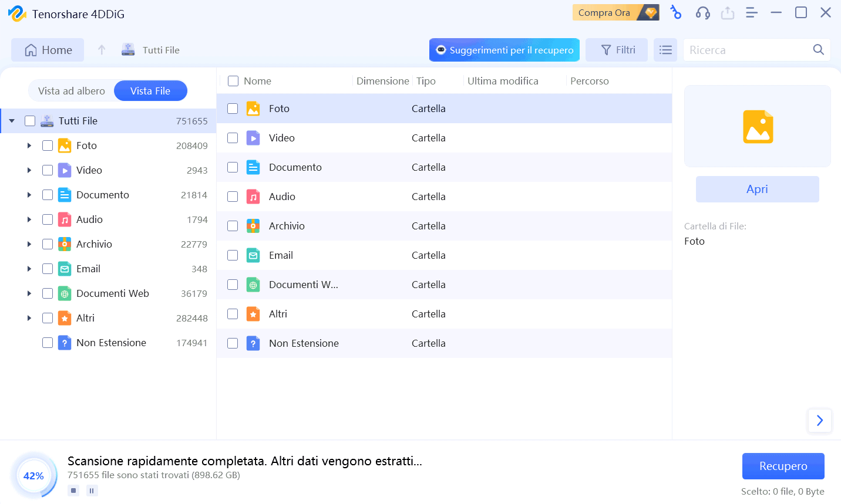Go up one level with the arrow icon

pos(102,50)
